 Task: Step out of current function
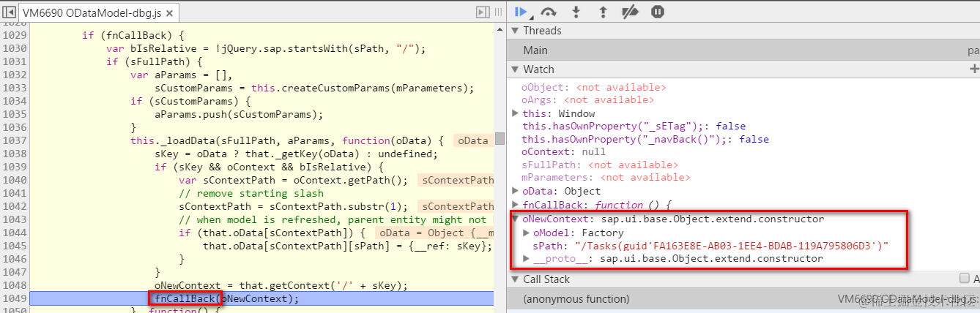point(603,12)
